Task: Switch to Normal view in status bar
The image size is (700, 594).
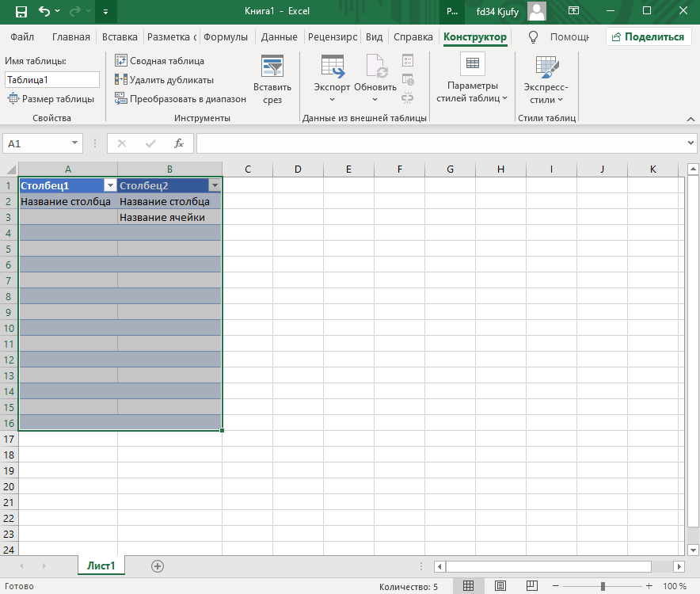Action: click(x=468, y=586)
